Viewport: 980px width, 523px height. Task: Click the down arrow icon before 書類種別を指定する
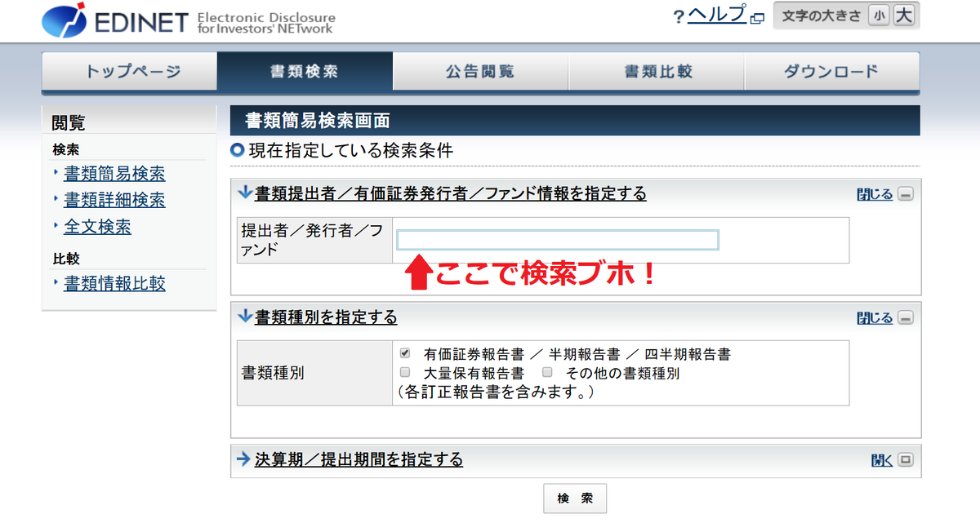pos(244,317)
